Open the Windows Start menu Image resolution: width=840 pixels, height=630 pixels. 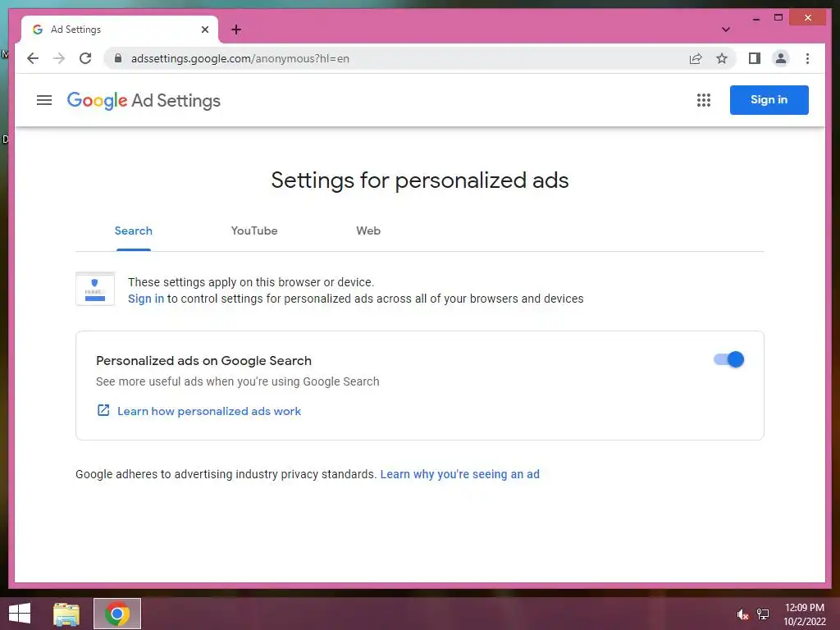(x=20, y=614)
